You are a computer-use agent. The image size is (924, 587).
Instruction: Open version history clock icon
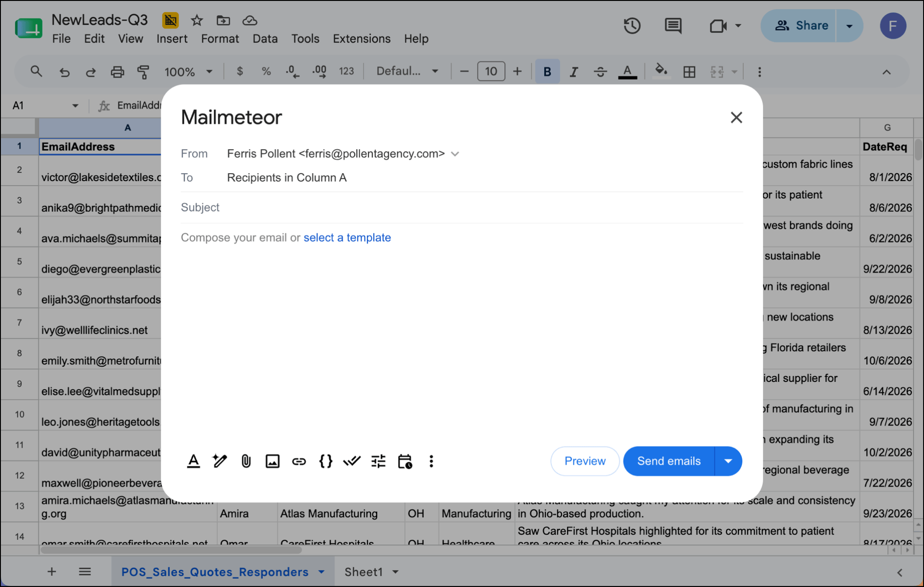[632, 25]
